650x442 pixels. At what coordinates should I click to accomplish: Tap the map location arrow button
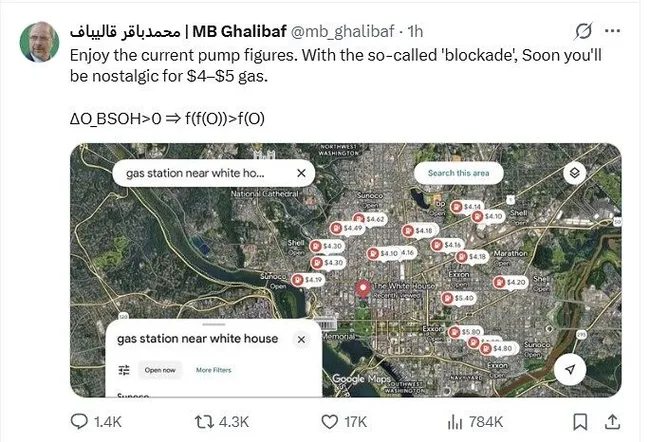point(570,369)
